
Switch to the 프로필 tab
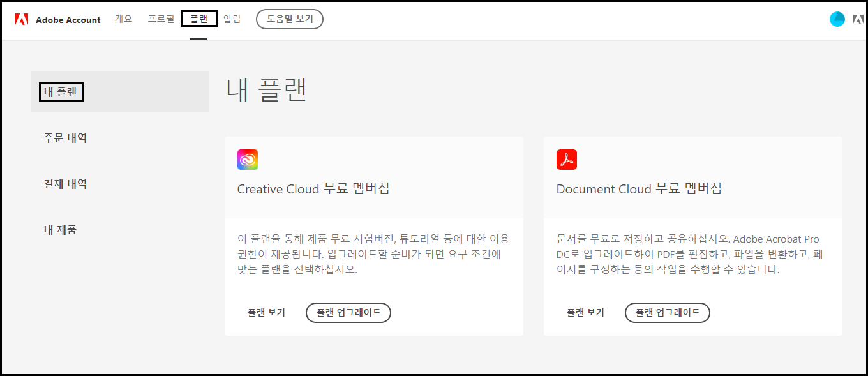coord(161,19)
